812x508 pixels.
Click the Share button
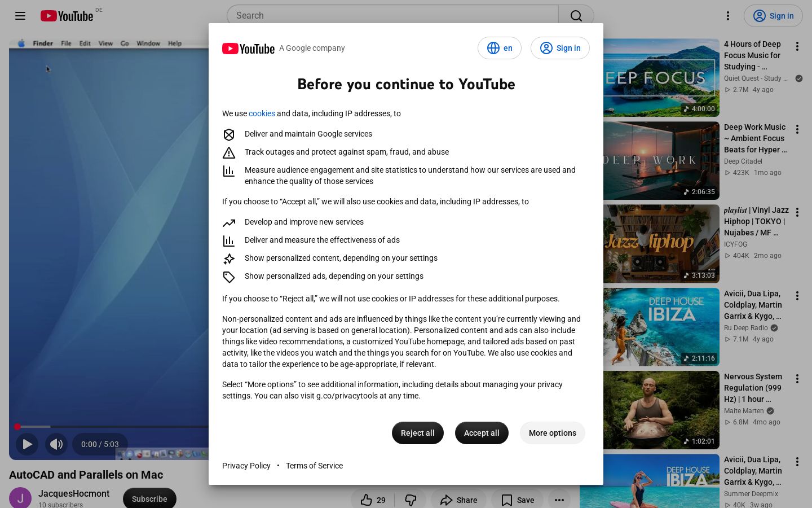[458, 500]
